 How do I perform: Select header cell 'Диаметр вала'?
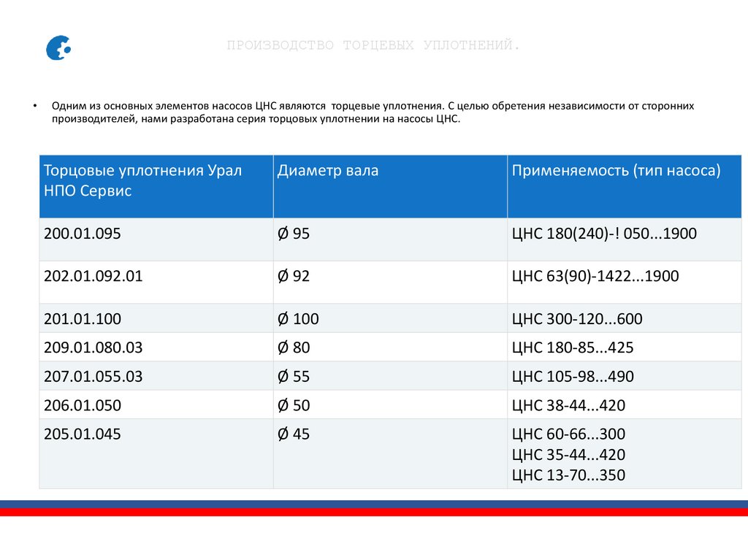[x=390, y=186]
